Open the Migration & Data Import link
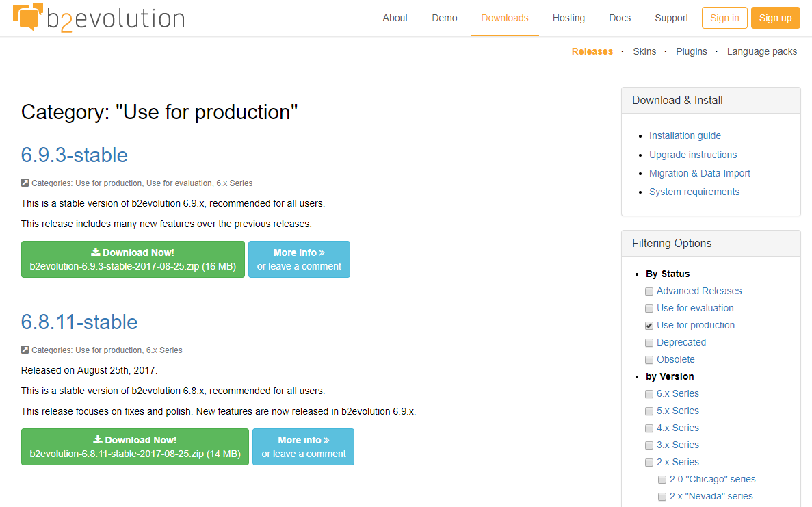This screenshot has height=507, width=812. [x=700, y=174]
